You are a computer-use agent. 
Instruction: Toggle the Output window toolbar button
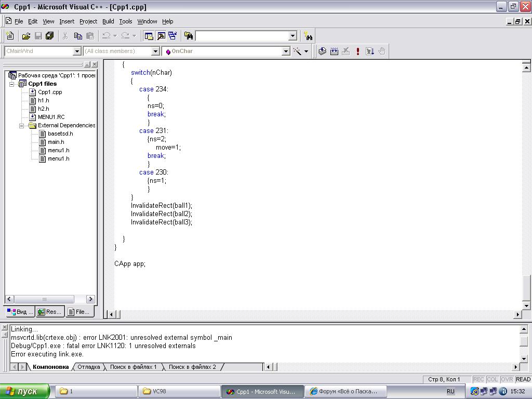(161, 36)
